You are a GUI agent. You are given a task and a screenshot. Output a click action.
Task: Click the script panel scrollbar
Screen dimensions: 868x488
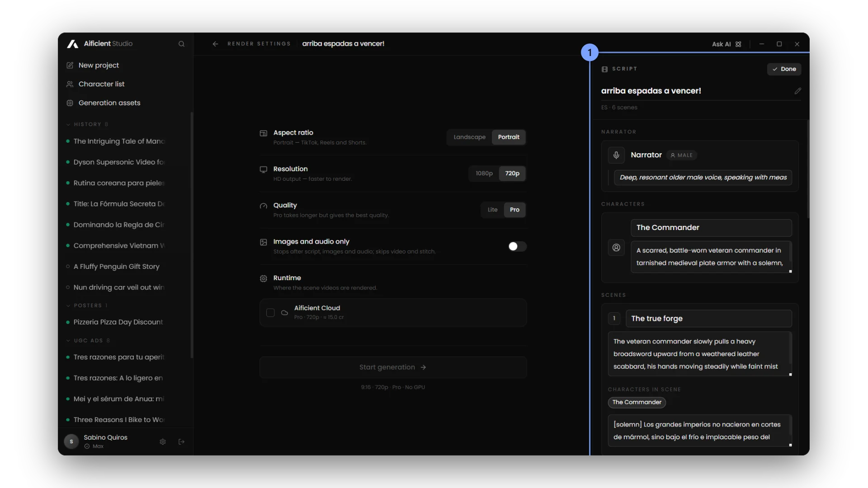coord(807,169)
